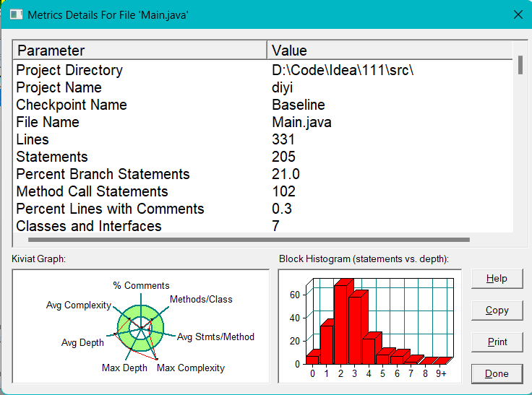
Task: Select the Parameter column header
Action: [x=140, y=50]
